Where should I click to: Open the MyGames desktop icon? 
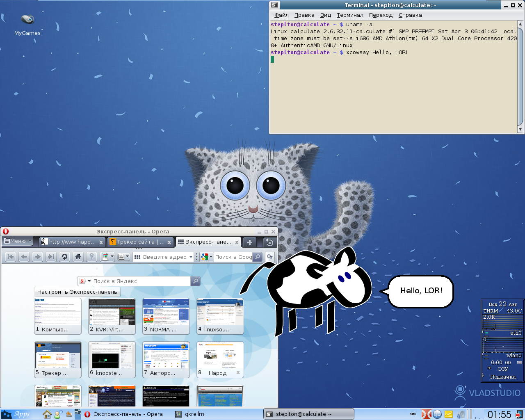[x=27, y=25]
